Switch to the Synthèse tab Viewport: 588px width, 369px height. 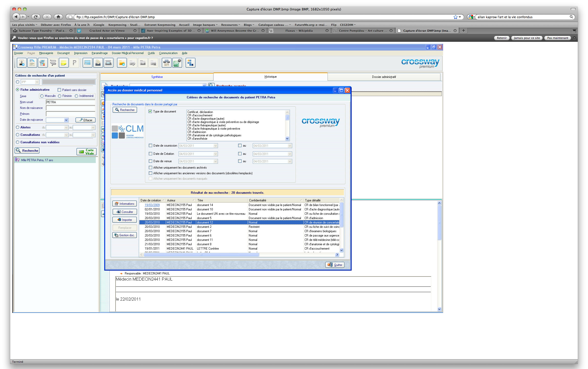point(157,77)
